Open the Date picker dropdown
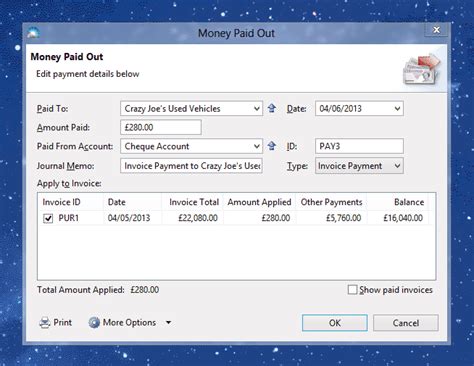 [x=397, y=109]
